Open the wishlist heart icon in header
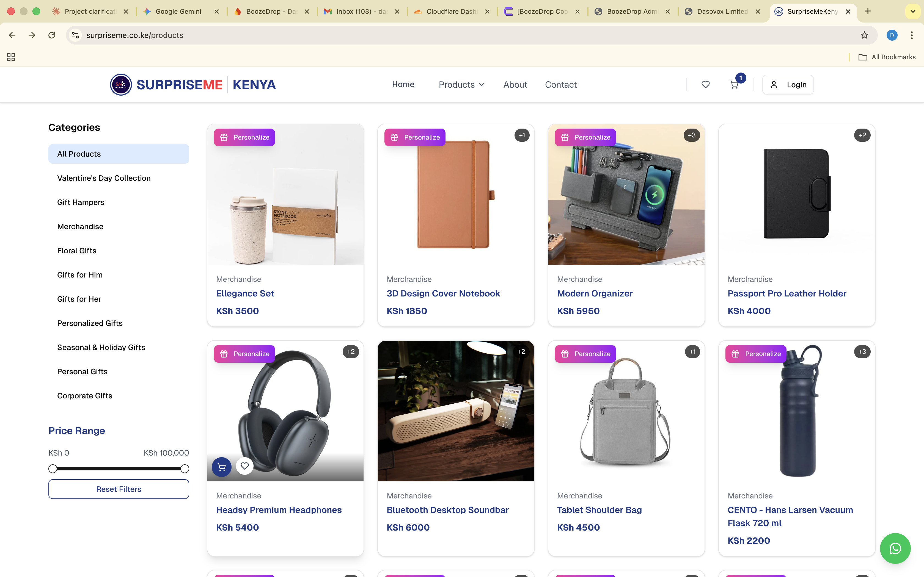Viewport: 924px width, 577px height. (x=705, y=85)
